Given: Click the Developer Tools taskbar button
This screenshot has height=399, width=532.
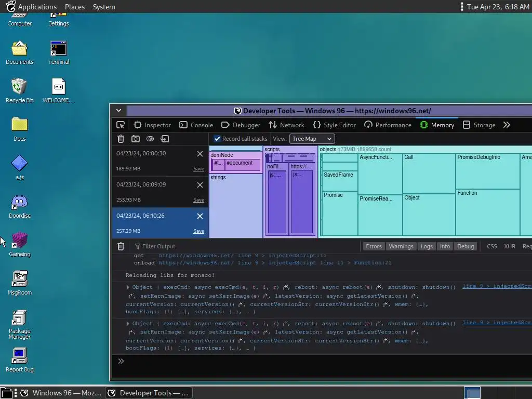Looking at the screenshot, I should [149, 393].
